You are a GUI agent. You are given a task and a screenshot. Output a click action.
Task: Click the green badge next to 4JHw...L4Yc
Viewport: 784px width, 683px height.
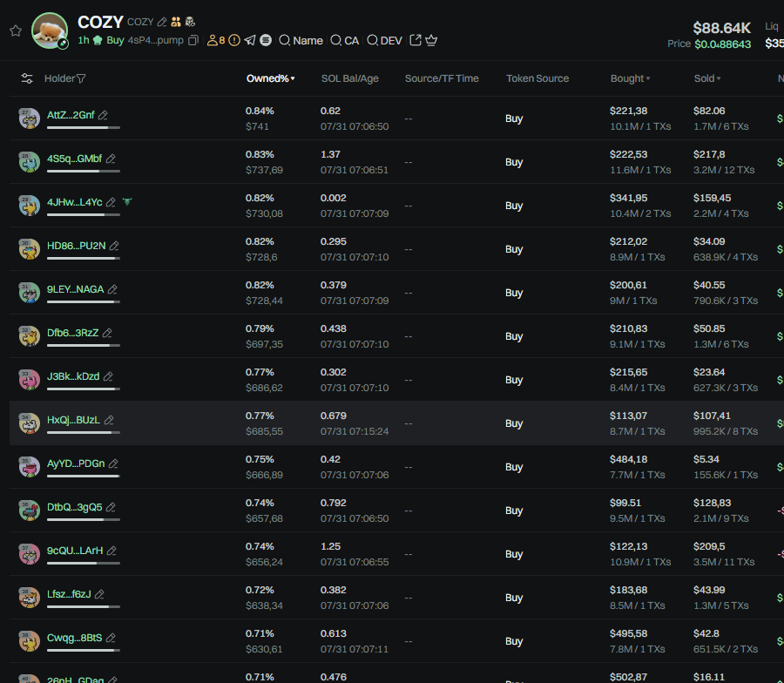(x=127, y=202)
